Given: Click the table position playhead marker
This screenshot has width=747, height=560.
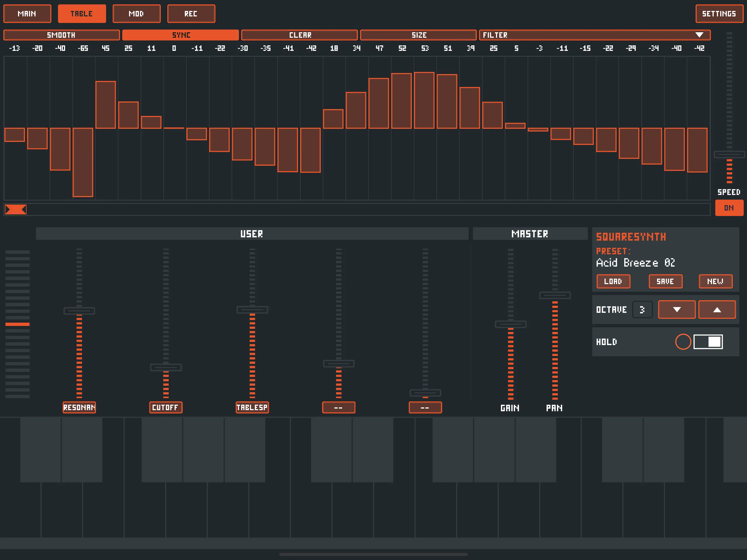Looking at the screenshot, I should [16, 210].
